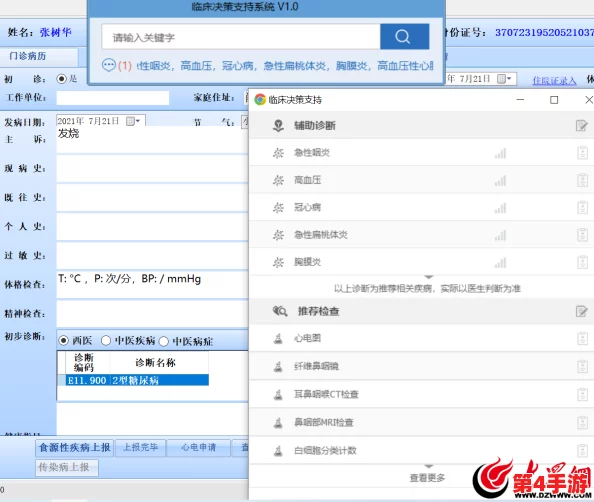Select the 耳鼻咽喉CT检查 examination row
The width and height of the screenshot is (594, 502).
(x=421, y=394)
